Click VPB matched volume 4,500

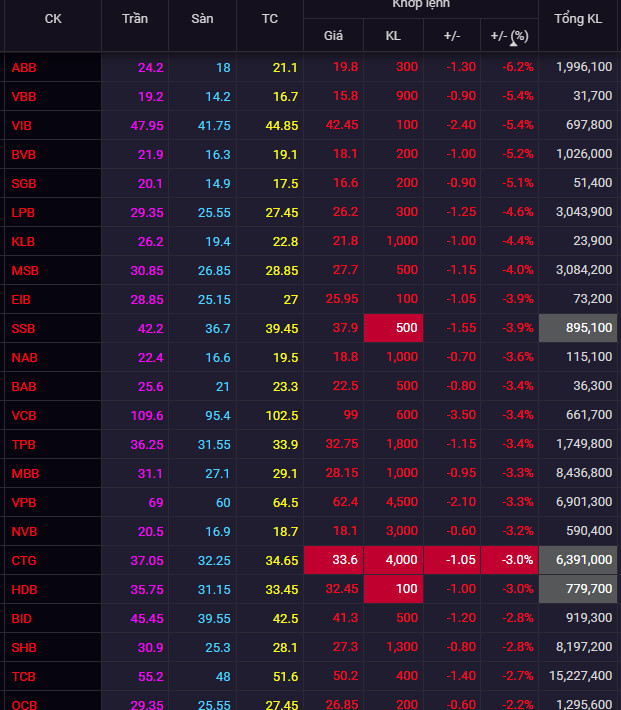tap(402, 502)
